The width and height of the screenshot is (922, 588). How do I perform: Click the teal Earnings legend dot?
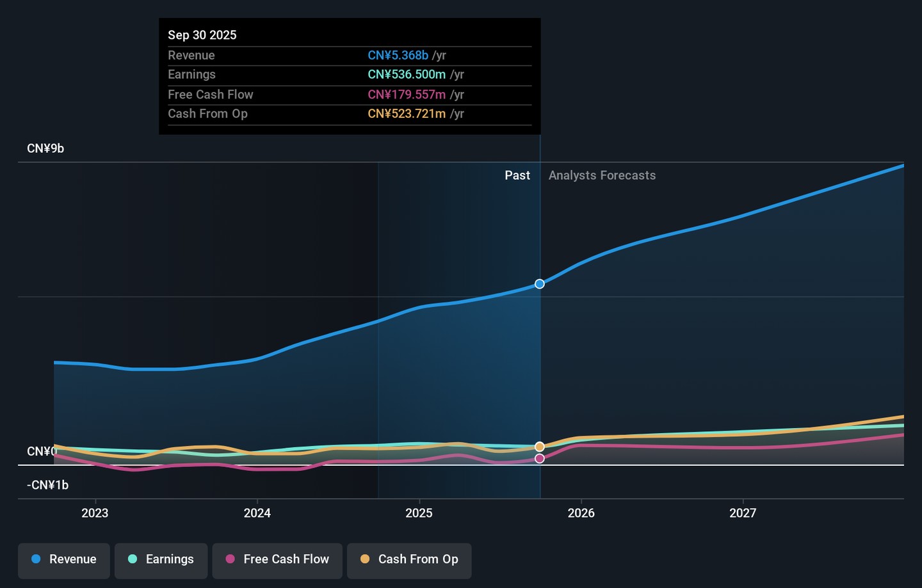(133, 559)
